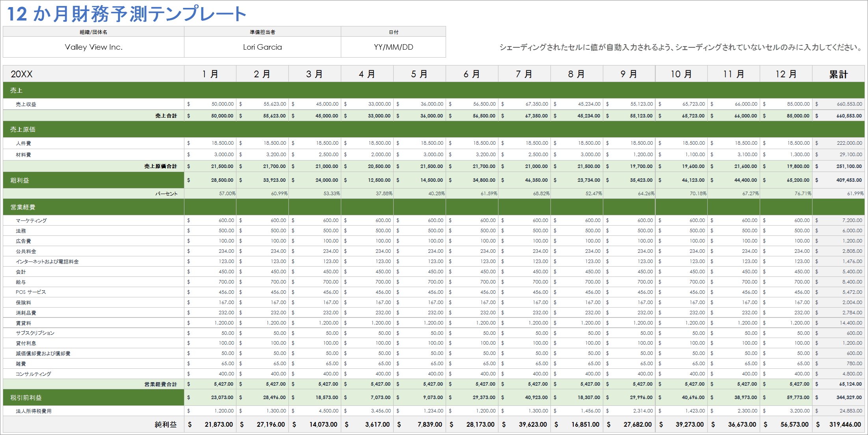
Task: Click March income tax cell 4,500.00
Action: click(315, 411)
